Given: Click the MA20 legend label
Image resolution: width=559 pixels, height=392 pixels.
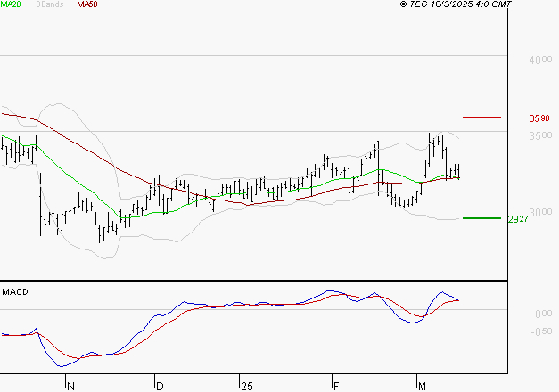Looking at the screenshot, I should 11,4.
